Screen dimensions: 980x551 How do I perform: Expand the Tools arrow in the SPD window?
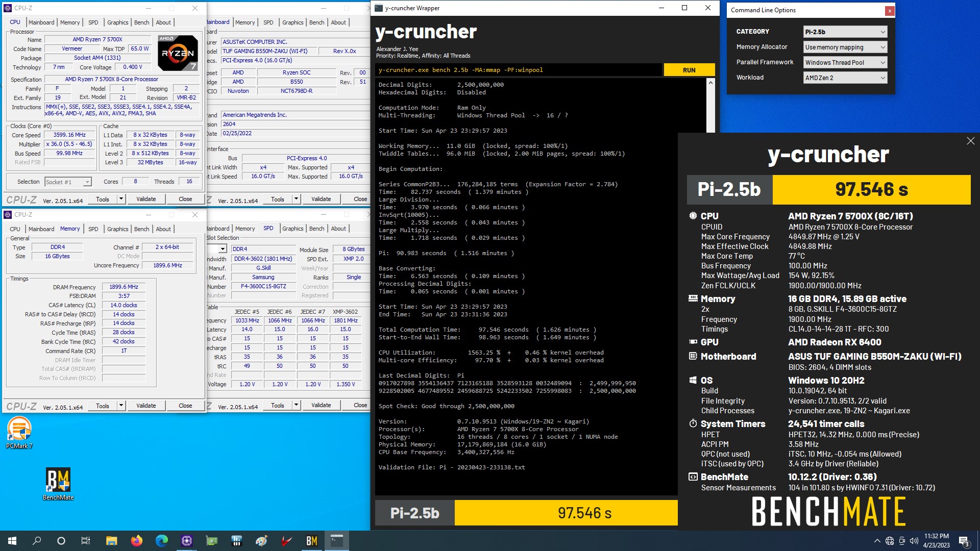[296, 406]
